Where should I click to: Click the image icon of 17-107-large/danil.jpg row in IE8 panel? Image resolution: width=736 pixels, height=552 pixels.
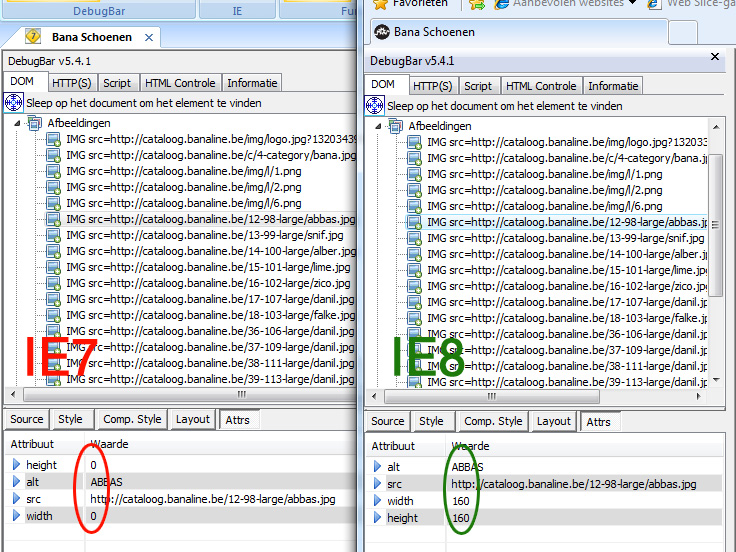414,302
